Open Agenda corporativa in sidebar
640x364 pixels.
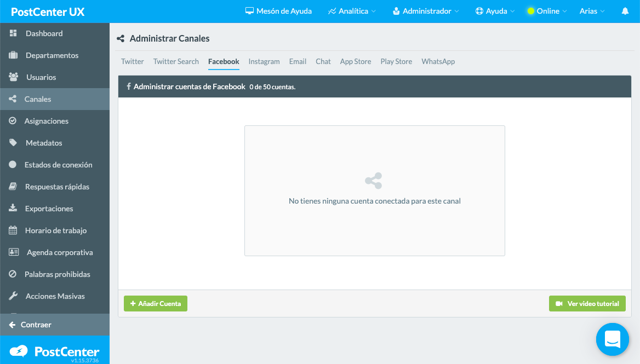[x=55, y=252]
